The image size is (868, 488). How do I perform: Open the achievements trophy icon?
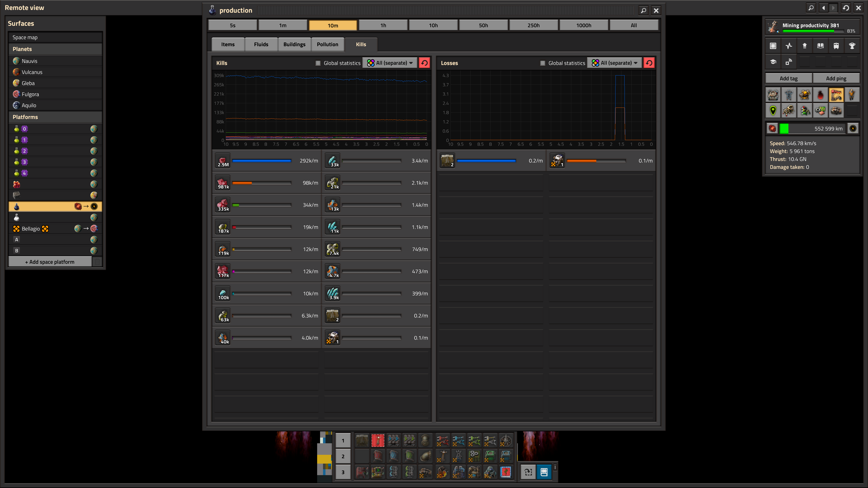852,46
